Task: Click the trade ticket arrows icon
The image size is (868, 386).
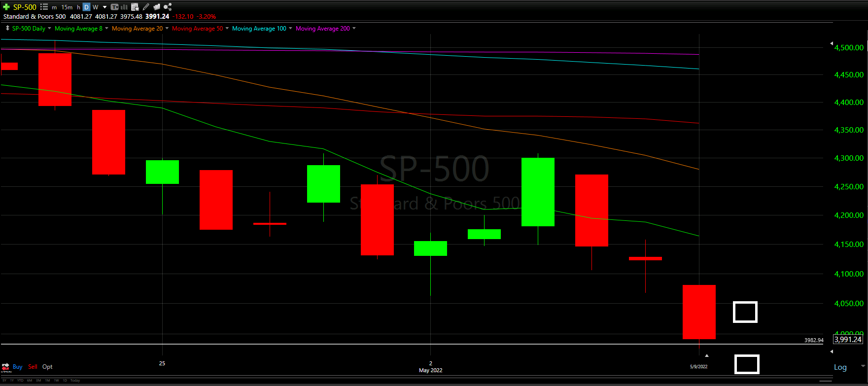Action: (x=5, y=367)
